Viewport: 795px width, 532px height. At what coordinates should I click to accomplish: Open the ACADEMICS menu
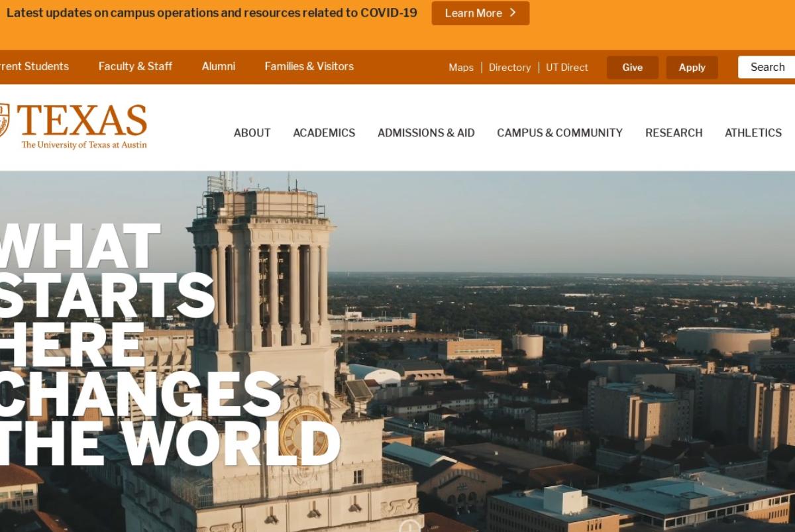pos(324,133)
